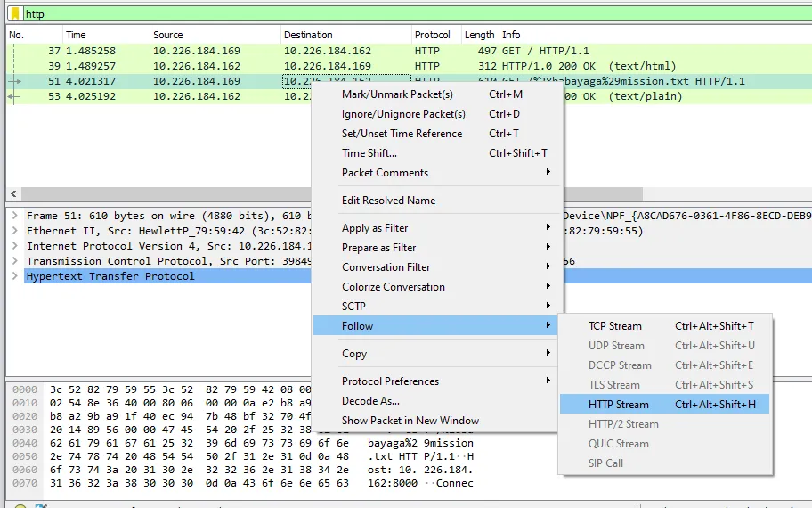Click the Copy submenu arrow
Image resolution: width=812 pixels, height=508 pixels.
point(548,353)
